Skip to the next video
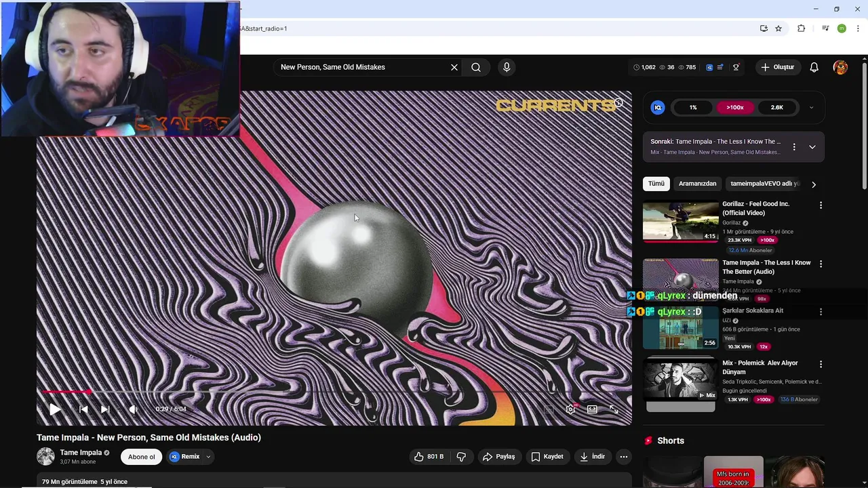868x488 pixels. (105, 409)
